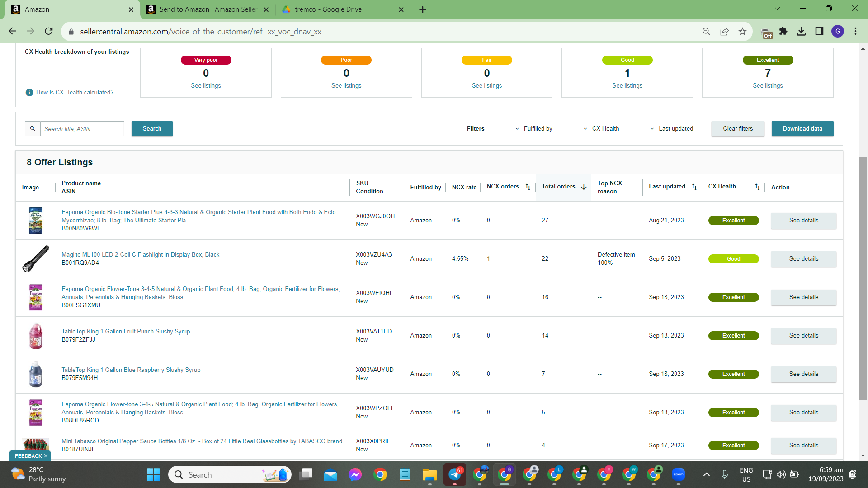The image size is (868, 488).
Task: See listings under the Good category
Action: 627,86
